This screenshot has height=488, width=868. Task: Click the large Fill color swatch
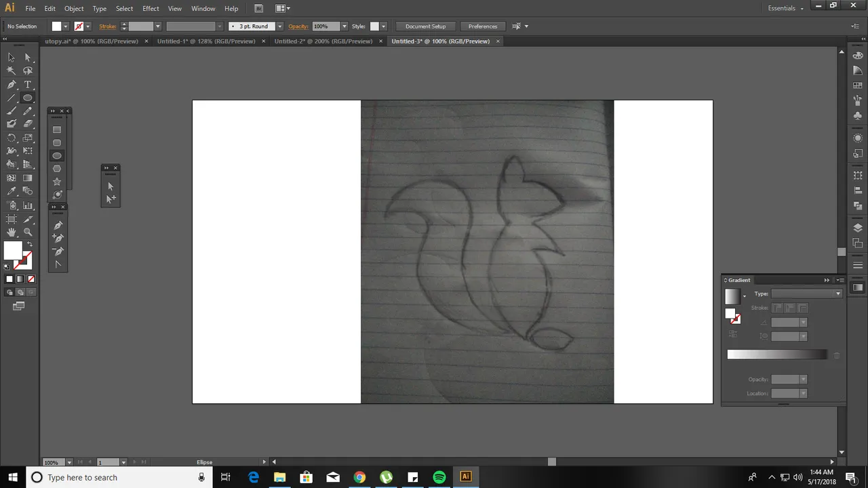(13, 251)
